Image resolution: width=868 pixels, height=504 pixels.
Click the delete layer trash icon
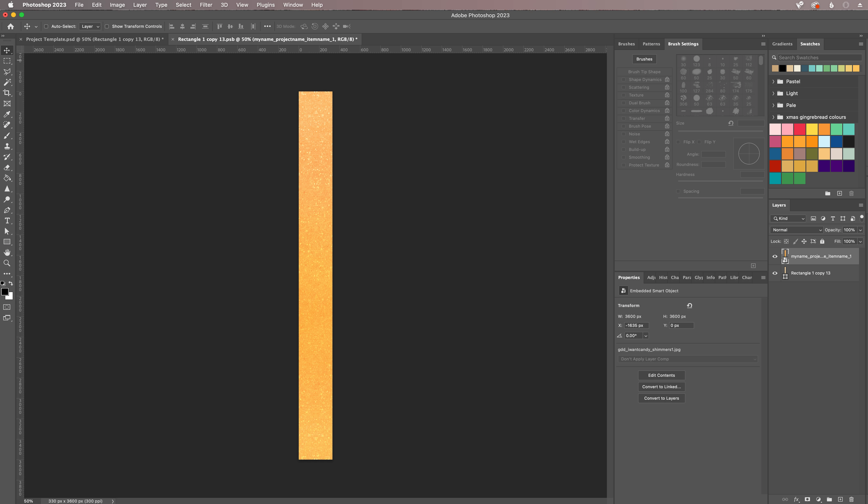851,499
